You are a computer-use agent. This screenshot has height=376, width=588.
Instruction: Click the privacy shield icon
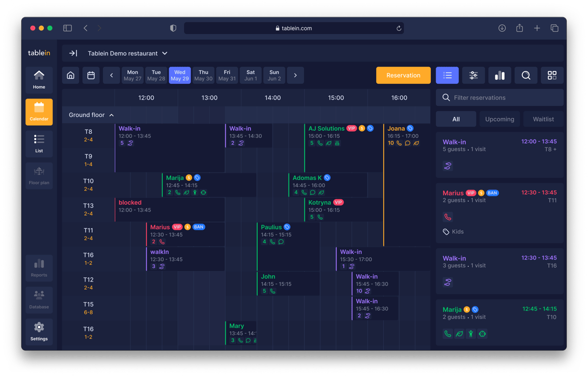click(x=173, y=28)
